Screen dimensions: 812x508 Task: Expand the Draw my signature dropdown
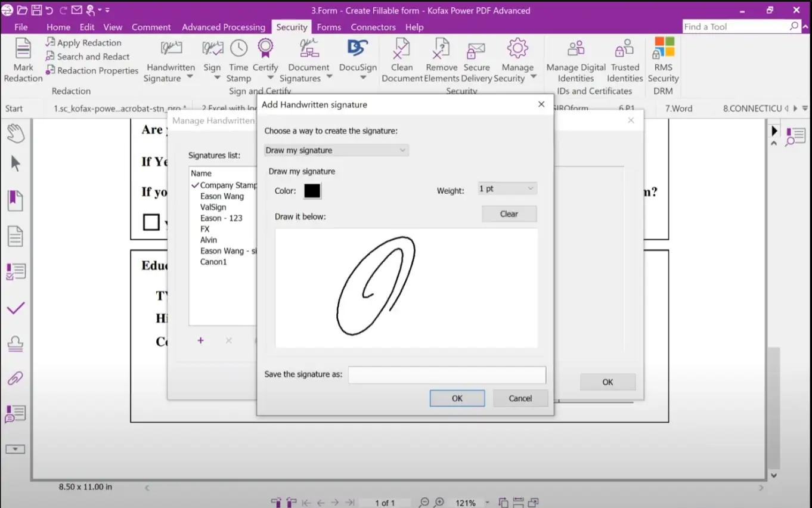336,150
